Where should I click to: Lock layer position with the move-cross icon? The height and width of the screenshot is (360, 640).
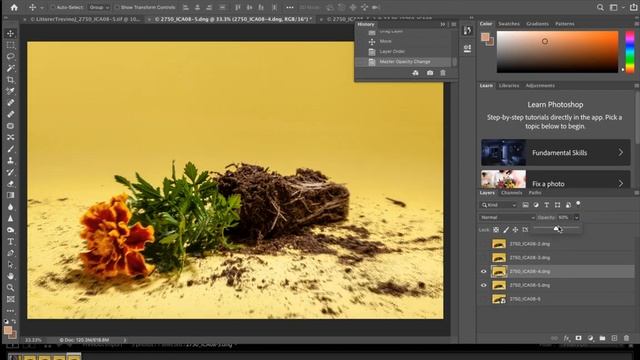click(x=516, y=230)
